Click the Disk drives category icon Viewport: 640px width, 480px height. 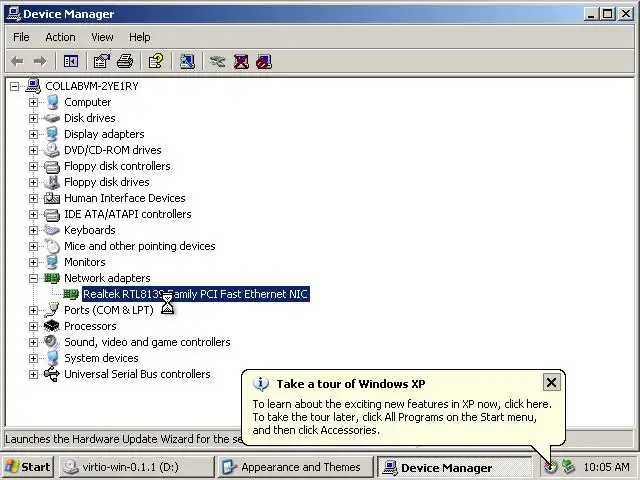coord(52,118)
